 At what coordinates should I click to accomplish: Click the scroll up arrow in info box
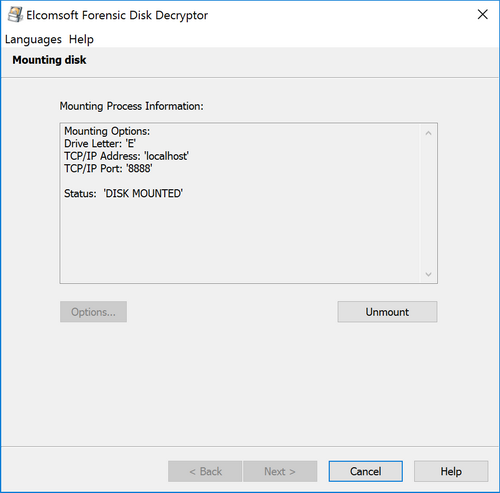(x=429, y=133)
